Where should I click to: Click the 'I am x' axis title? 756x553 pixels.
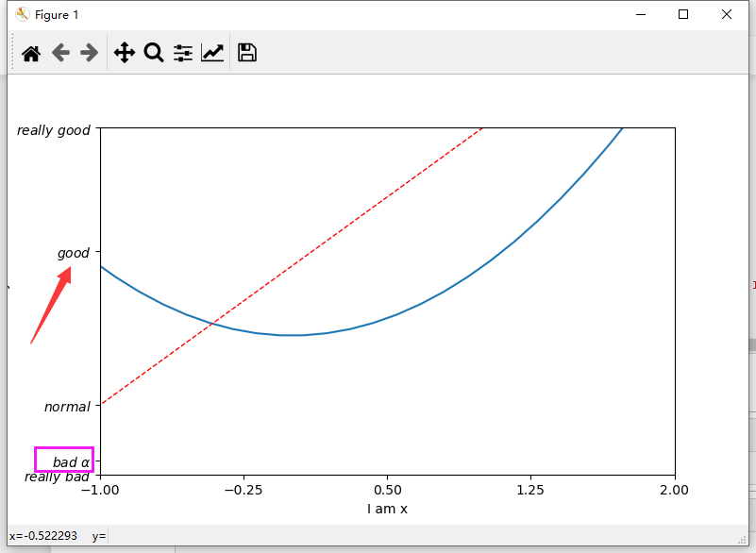[x=387, y=510]
